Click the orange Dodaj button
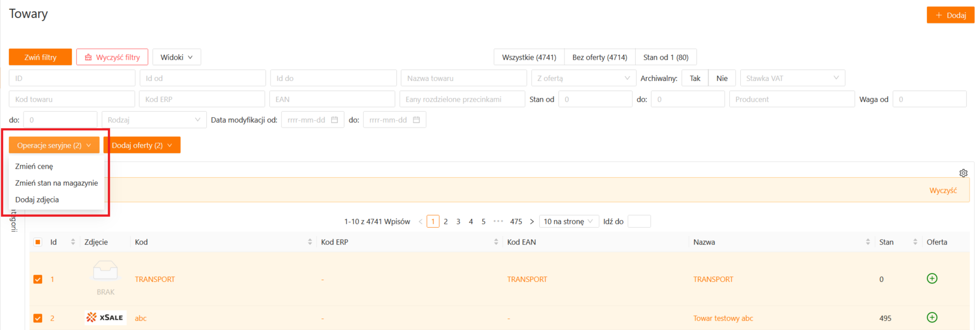This screenshot has width=980, height=330. tap(950, 15)
